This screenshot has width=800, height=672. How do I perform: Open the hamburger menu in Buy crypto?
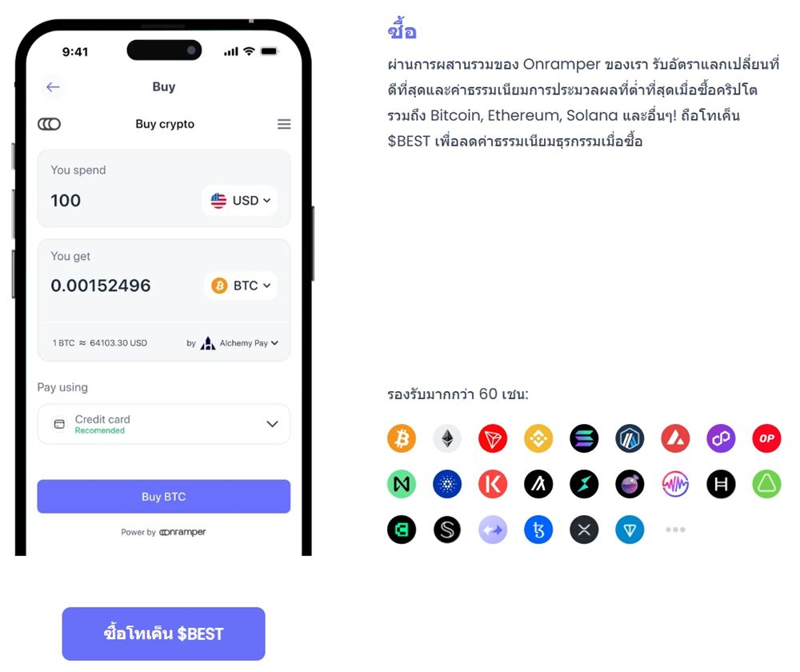[284, 124]
